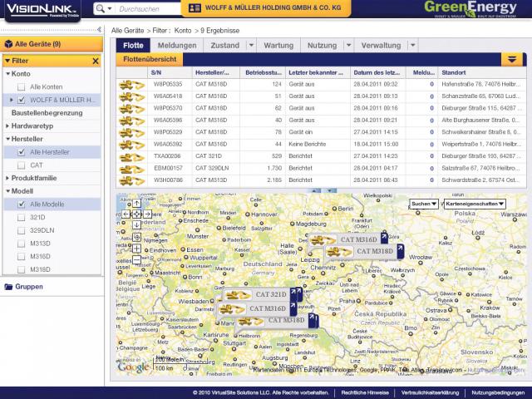Image resolution: width=532 pixels, height=399 pixels.
Task: Open the Verwaltung tab dropdown arrow
Action: pos(412,45)
